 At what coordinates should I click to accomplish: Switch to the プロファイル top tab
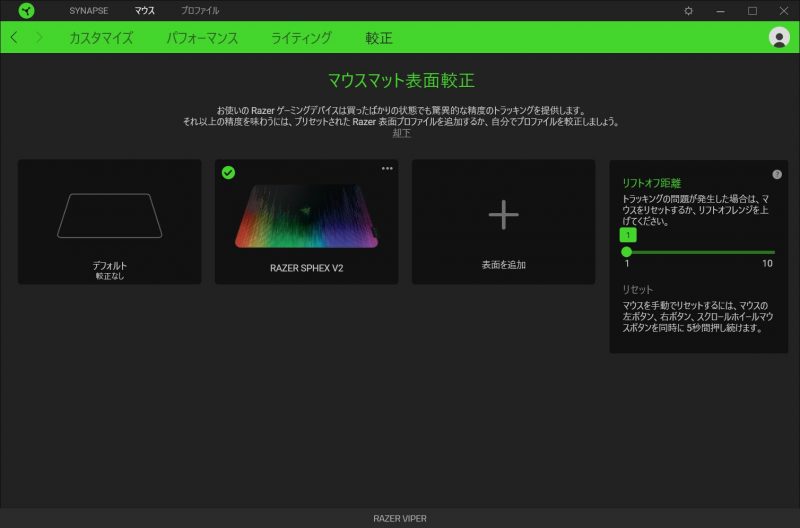tap(200, 10)
